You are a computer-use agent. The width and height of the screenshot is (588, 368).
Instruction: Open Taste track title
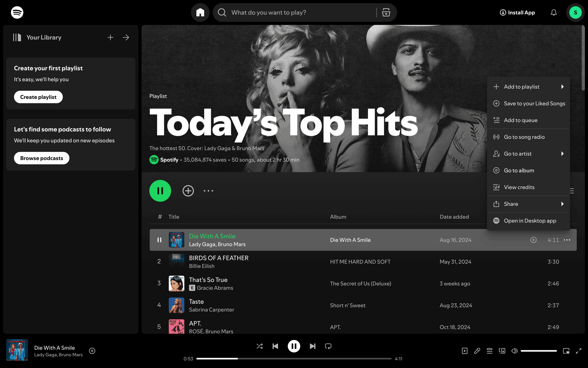coord(196,302)
